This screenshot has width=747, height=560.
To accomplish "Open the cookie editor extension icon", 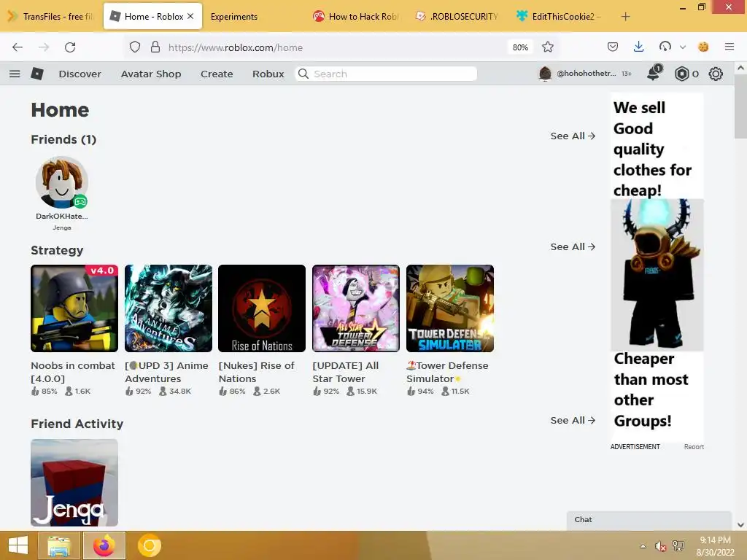I will point(703,47).
